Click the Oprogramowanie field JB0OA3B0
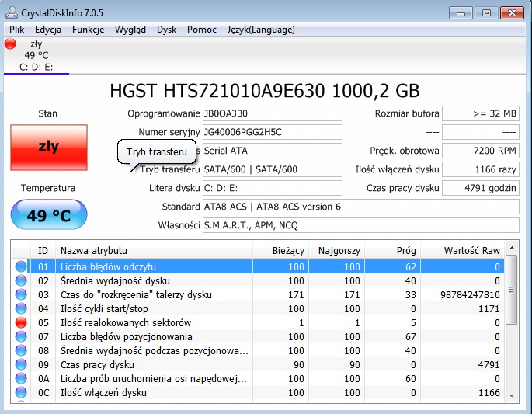The height and width of the screenshot is (414, 532). [x=273, y=113]
